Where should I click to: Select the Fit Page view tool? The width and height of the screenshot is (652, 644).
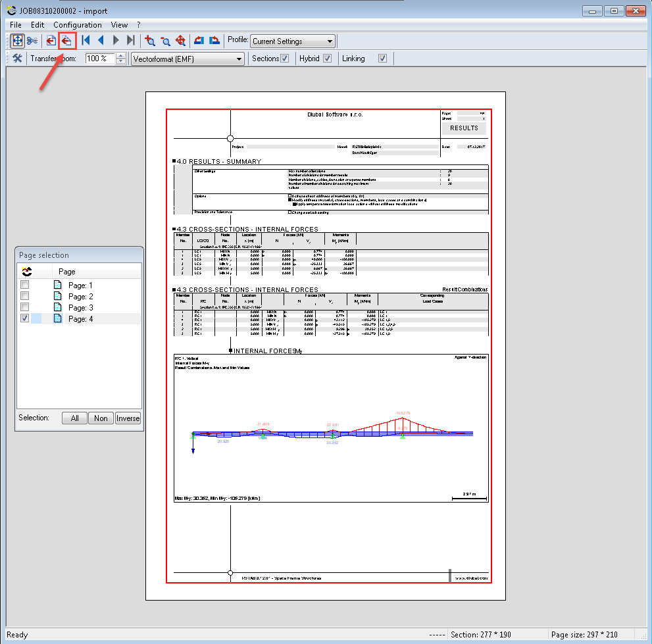tap(17, 40)
